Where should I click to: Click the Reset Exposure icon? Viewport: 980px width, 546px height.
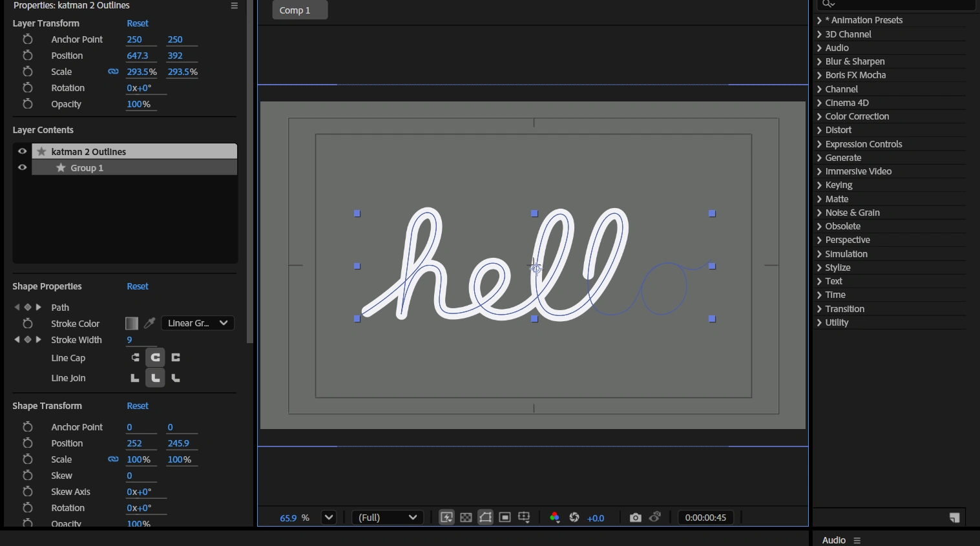[574, 518]
